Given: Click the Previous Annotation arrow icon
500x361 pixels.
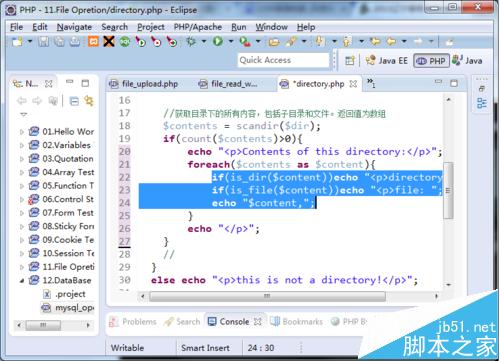Looking at the screenshot, I should 347,41.
